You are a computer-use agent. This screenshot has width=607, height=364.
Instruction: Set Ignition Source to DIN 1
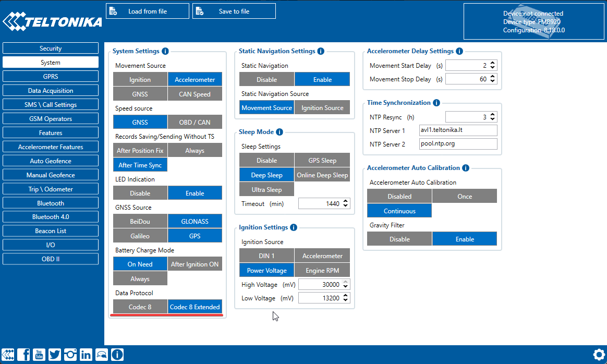point(266,256)
